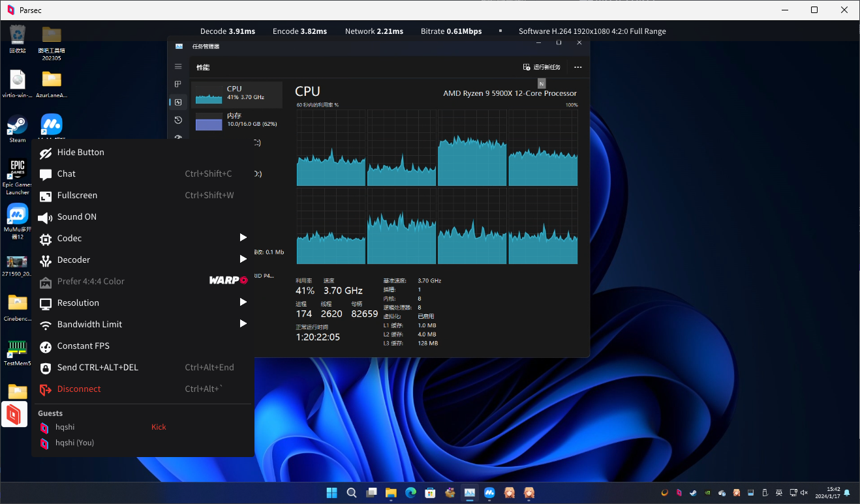Open the network tray icon

(x=793, y=493)
